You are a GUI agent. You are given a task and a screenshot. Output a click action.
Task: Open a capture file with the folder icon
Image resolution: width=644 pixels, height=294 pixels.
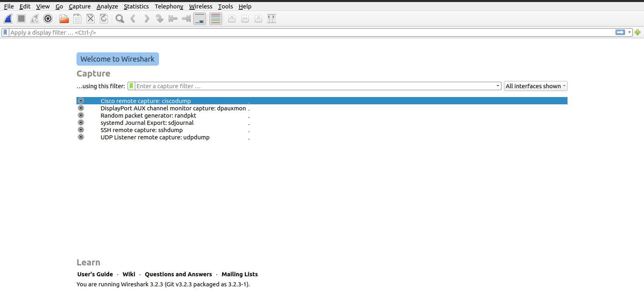pos(64,19)
